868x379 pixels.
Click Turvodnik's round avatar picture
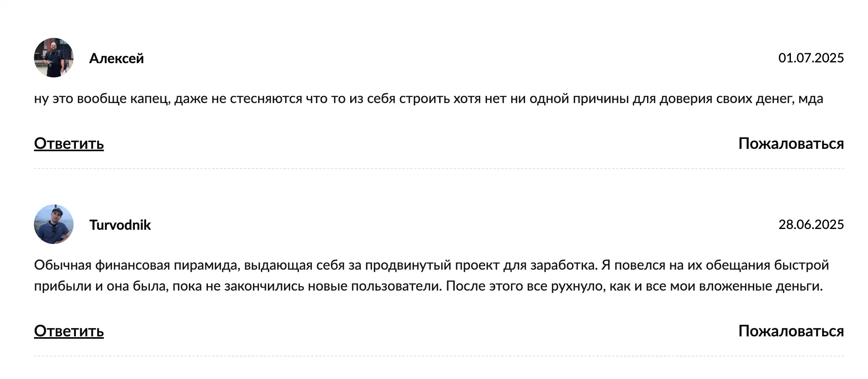54,224
